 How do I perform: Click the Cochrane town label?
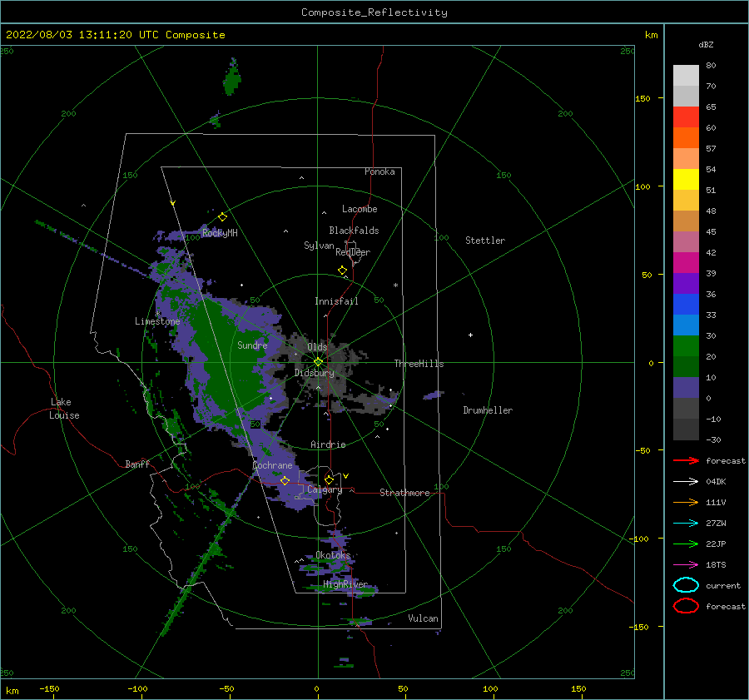(x=272, y=465)
